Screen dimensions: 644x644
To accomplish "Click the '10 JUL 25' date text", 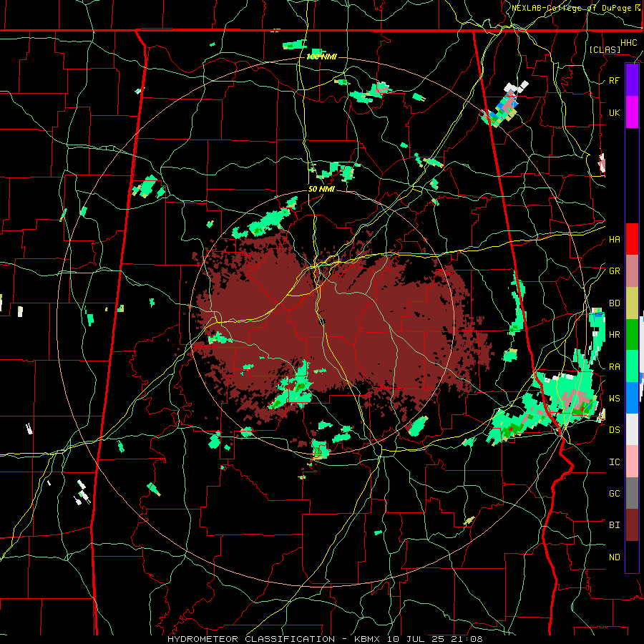I will click(415, 639).
